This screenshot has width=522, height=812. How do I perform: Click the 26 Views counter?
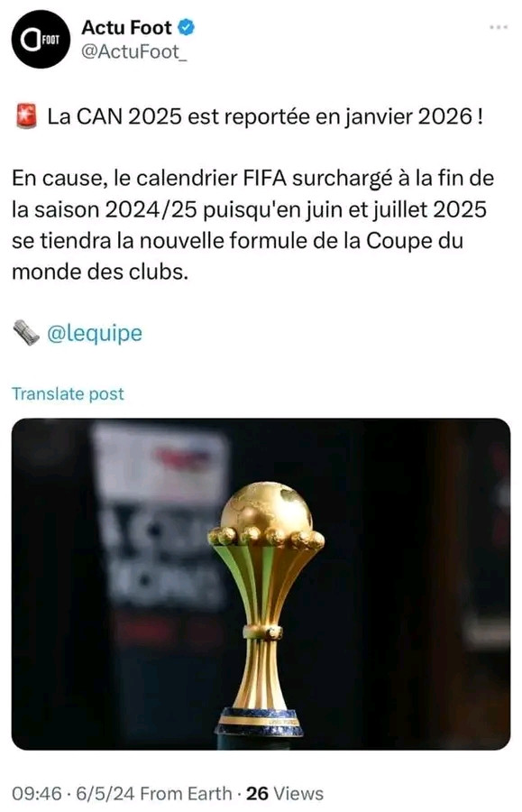coord(285,793)
